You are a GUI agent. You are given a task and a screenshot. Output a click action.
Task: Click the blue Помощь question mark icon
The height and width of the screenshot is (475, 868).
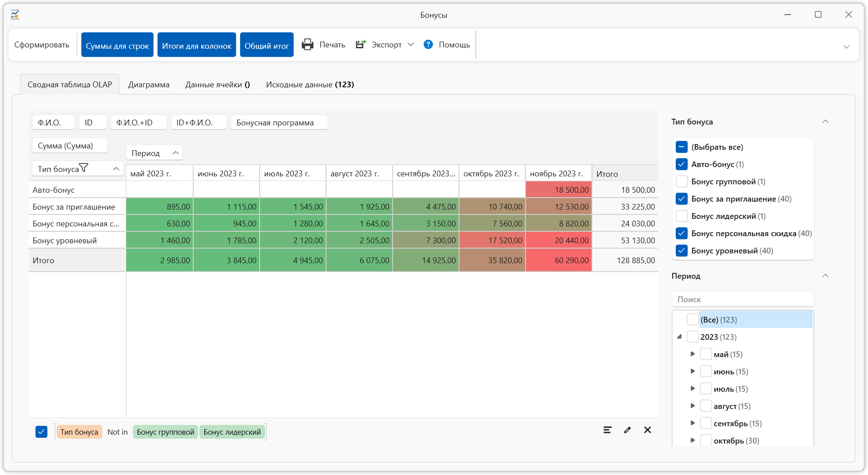428,45
